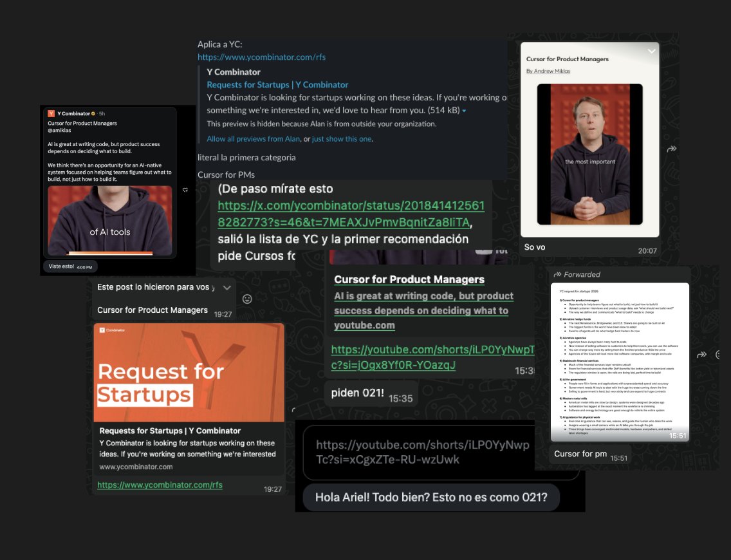Image resolution: width=731 pixels, height=560 pixels.
Task: Open the 'the most important' video in the card
Action: pos(589,154)
